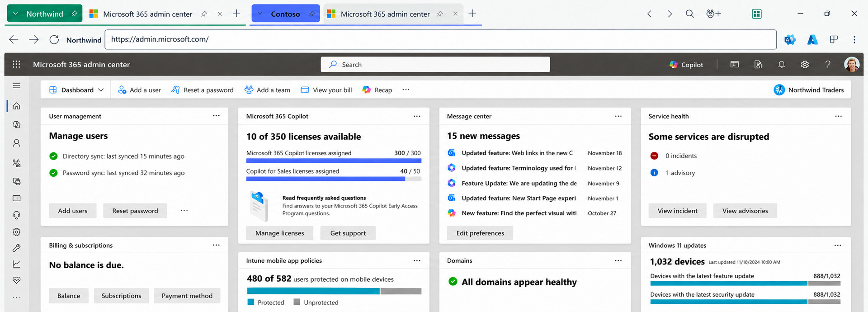The width and height of the screenshot is (868, 312).
Task: Click the View advisories button
Action: [x=745, y=211]
